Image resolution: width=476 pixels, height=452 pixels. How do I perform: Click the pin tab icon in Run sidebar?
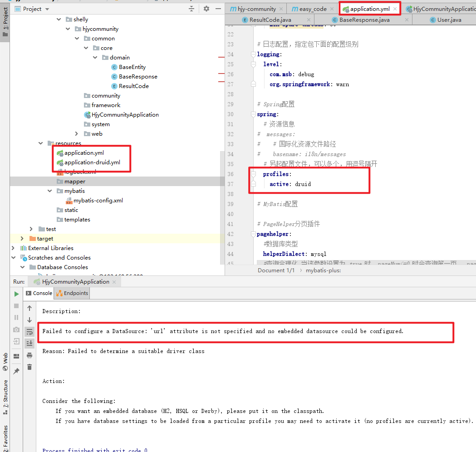(16, 371)
